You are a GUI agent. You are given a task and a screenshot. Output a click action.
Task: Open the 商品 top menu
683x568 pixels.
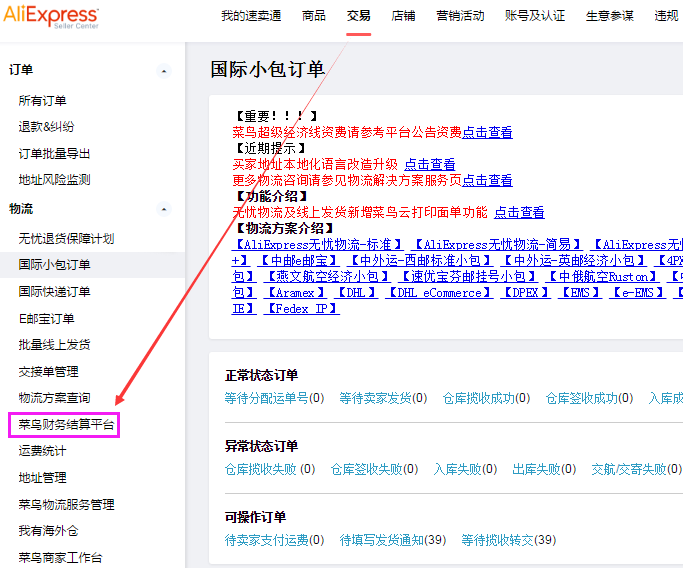pos(314,16)
